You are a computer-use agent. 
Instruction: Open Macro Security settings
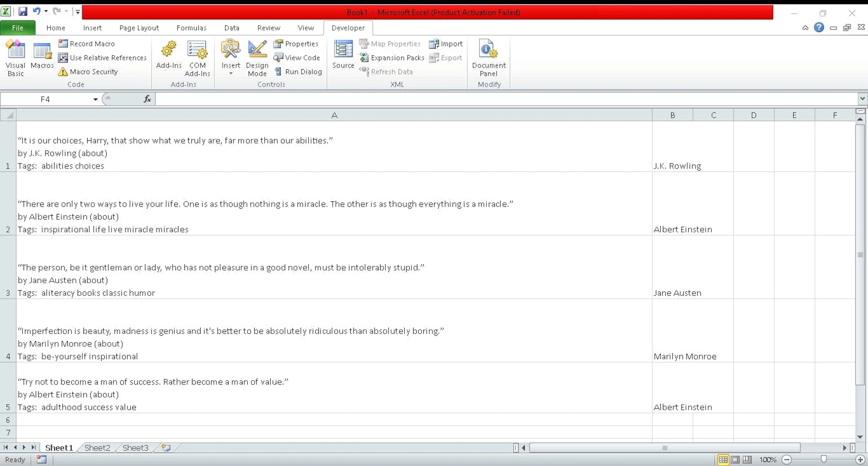point(88,72)
